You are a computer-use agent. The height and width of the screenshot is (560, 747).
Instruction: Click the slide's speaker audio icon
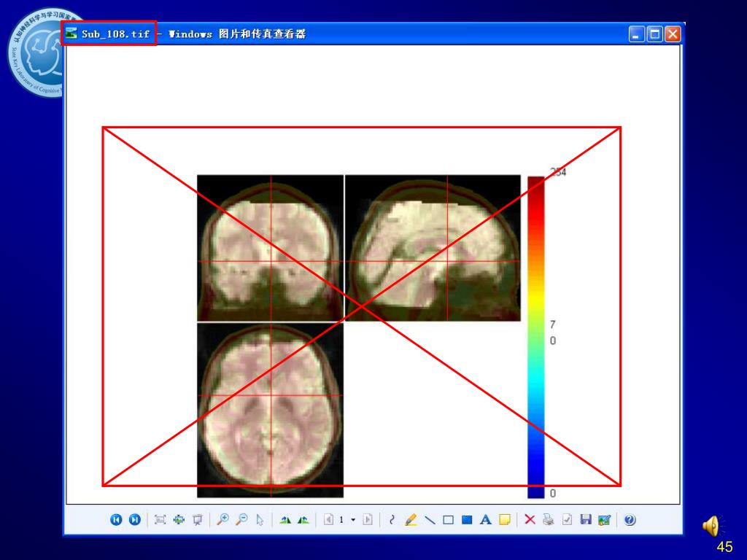pyautogui.click(x=713, y=526)
